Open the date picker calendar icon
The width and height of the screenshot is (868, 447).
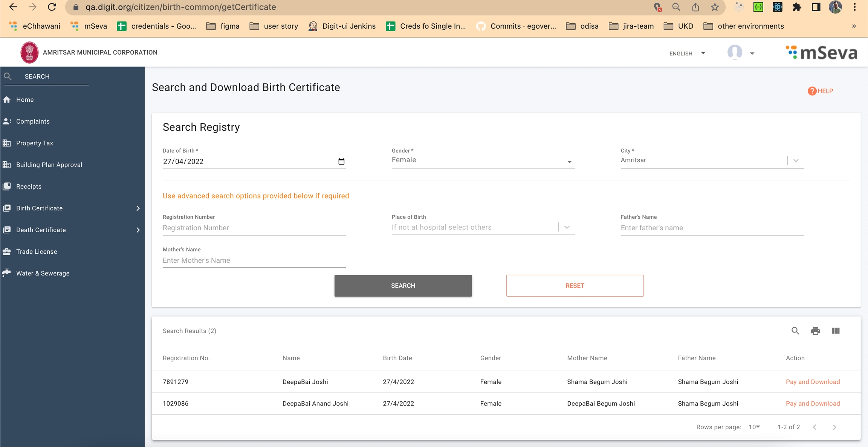[x=341, y=162]
